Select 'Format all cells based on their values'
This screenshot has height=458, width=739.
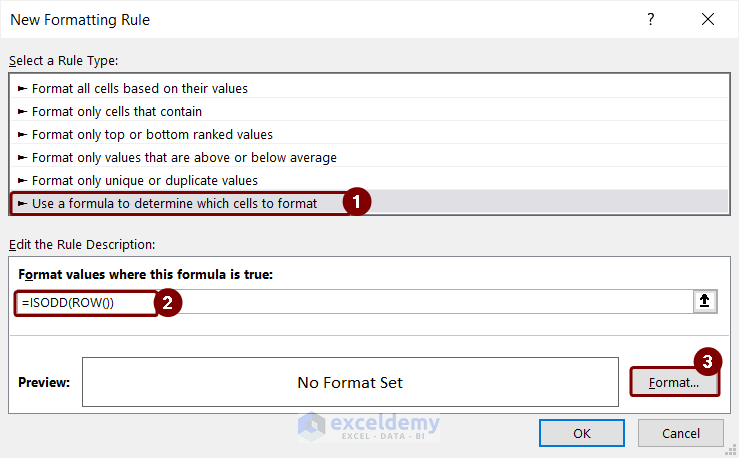[140, 88]
